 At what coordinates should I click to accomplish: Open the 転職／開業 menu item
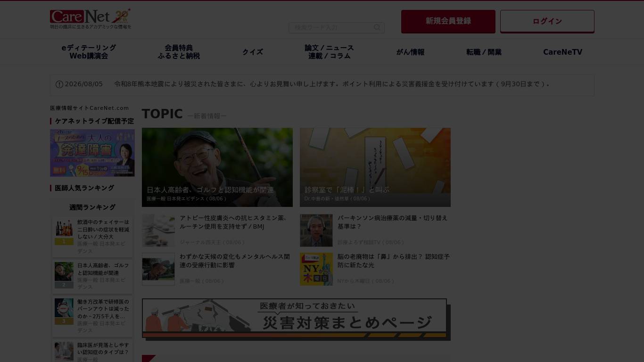pyautogui.click(x=484, y=52)
